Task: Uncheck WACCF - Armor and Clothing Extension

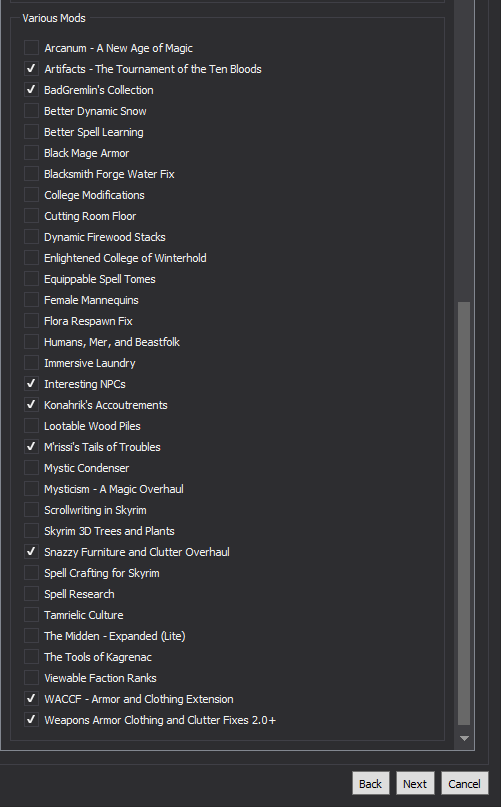Action: pyautogui.click(x=31, y=699)
